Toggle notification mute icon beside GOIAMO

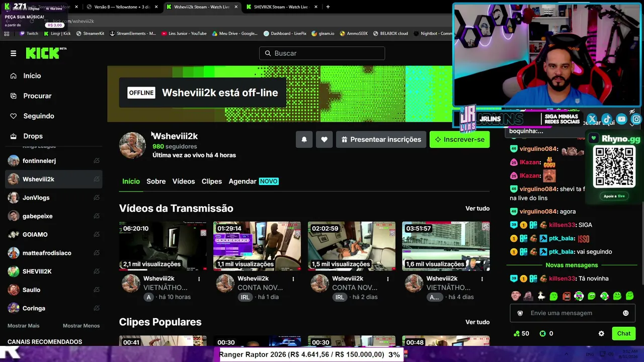point(97,235)
